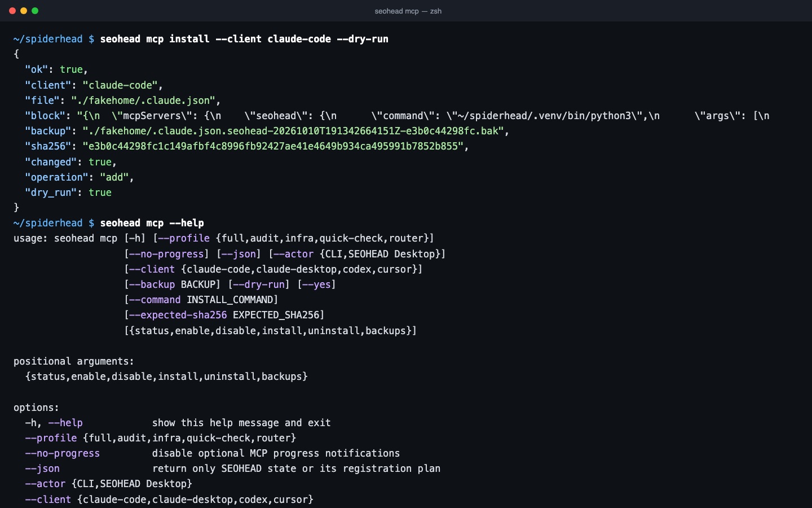Click '[--client' in the usage section
The height and width of the screenshot is (508, 812).
[x=149, y=269]
